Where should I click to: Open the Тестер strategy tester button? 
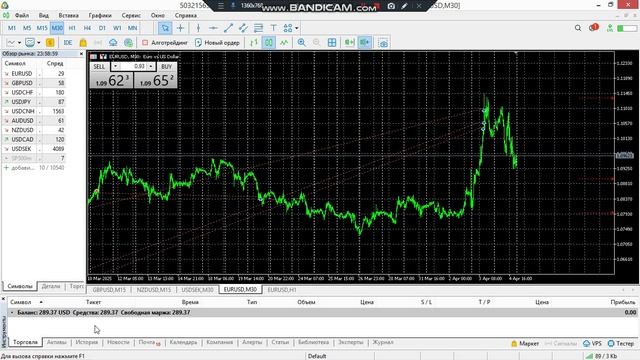[x=621, y=344]
